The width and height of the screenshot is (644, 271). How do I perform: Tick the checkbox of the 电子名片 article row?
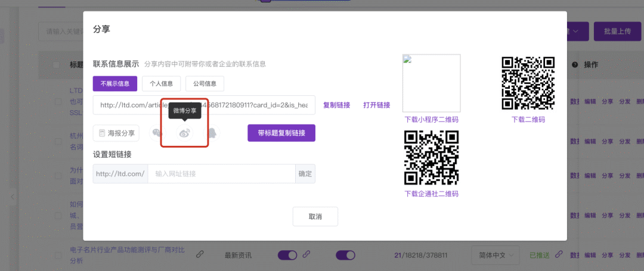tap(58, 255)
